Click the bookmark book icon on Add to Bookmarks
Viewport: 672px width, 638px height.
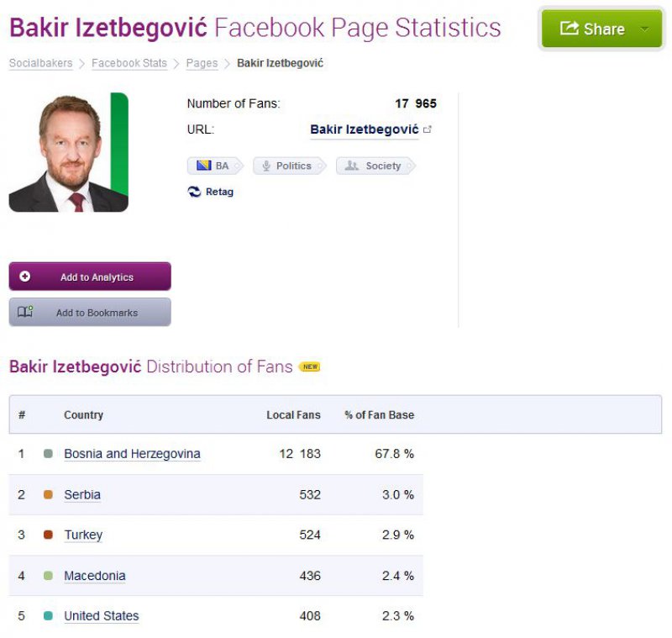[x=25, y=312]
